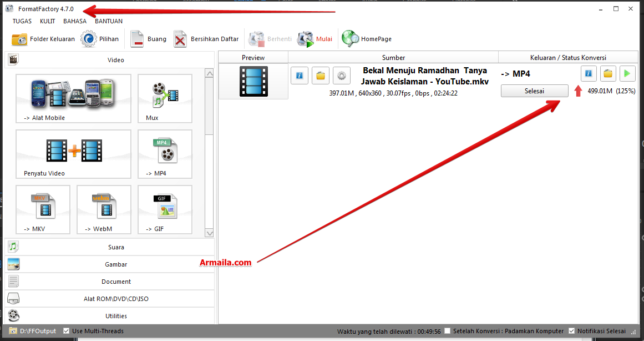This screenshot has width=644, height=341.
Task: Click the 499.01M (125%) output size text
Action: (x=612, y=91)
